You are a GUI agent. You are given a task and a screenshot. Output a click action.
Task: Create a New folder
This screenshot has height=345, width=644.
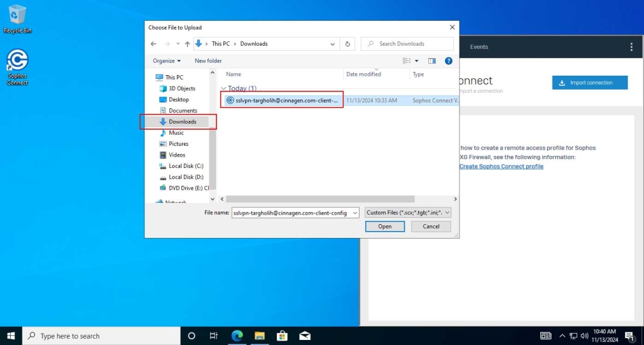click(x=208, y=61)
